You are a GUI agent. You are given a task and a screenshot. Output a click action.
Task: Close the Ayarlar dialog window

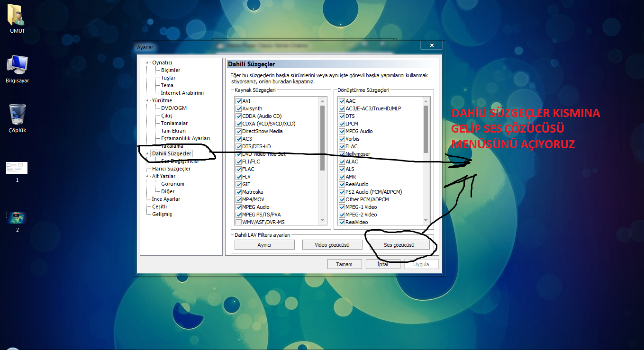coord(432,45)
